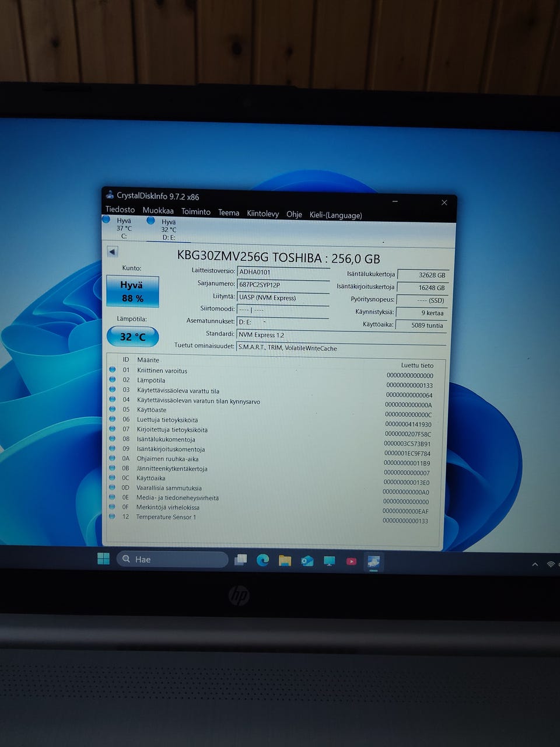Click the Käynnistyksiä value 9 kertaa

click(422, 313)
